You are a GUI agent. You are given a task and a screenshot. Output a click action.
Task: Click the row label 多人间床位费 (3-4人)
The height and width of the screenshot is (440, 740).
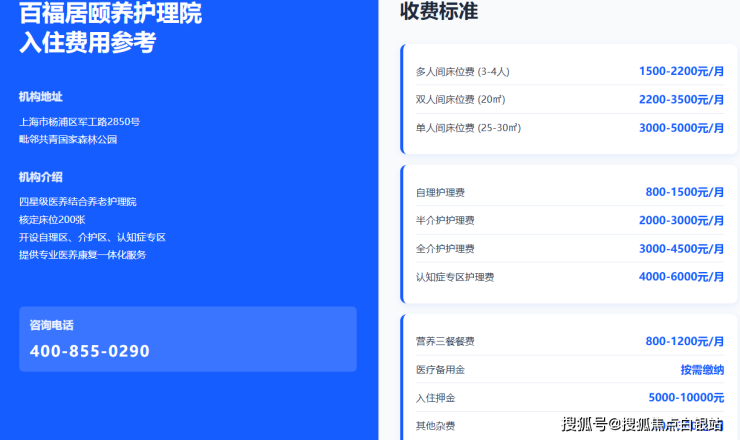(462, 72)
